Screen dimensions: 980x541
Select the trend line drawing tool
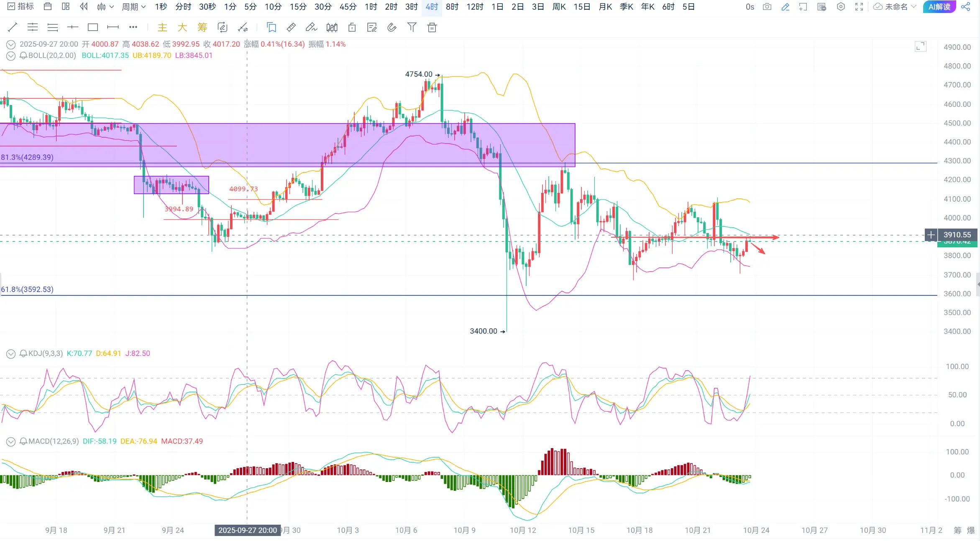pyautogui.click(x=13, y=28)
